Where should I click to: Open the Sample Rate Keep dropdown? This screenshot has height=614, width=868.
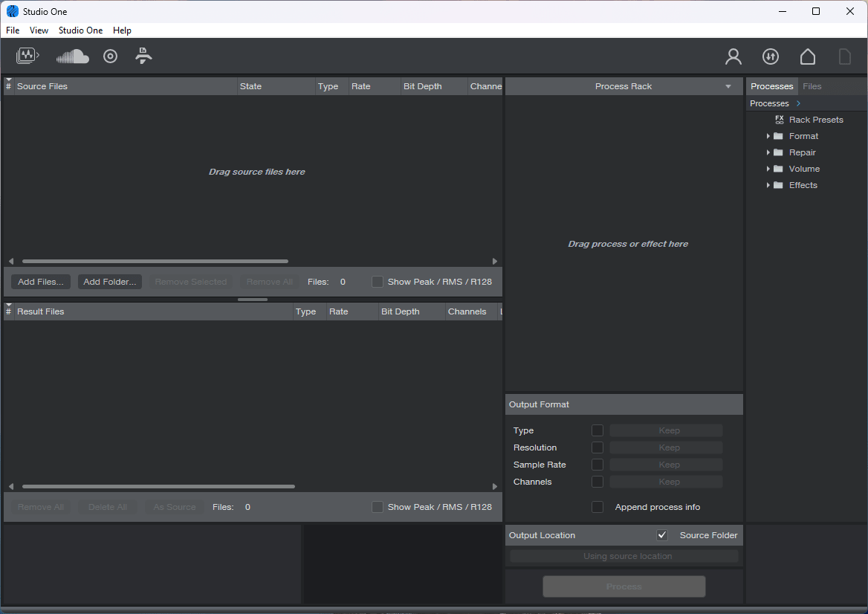[x=666, y=465]
